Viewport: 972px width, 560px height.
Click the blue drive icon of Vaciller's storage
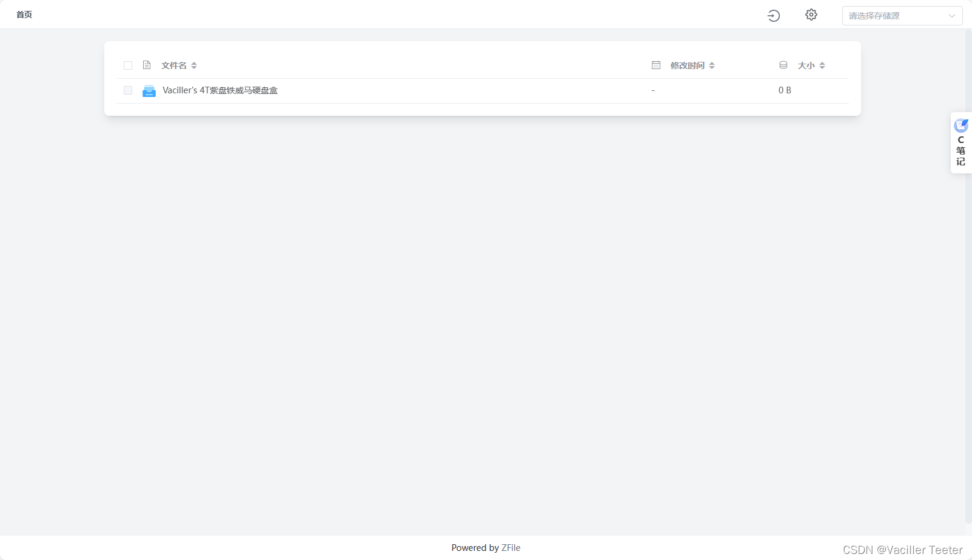(x=149, y=91)
